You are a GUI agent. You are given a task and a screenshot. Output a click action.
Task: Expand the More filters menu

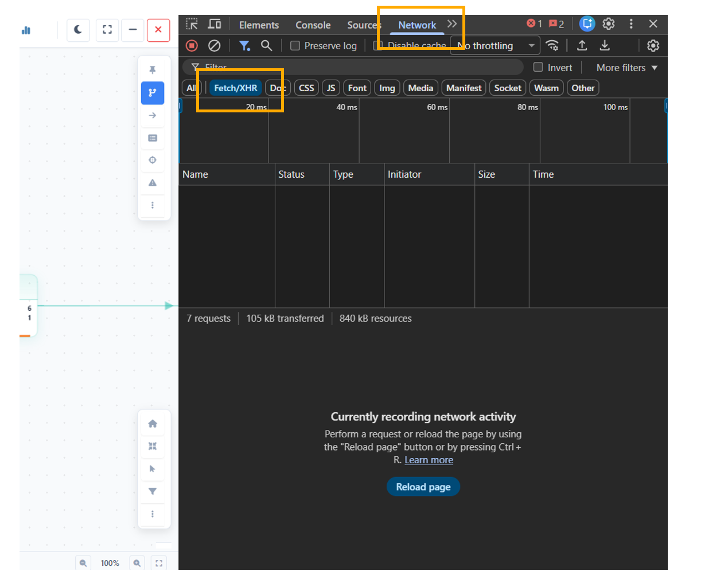click(626, 68)
